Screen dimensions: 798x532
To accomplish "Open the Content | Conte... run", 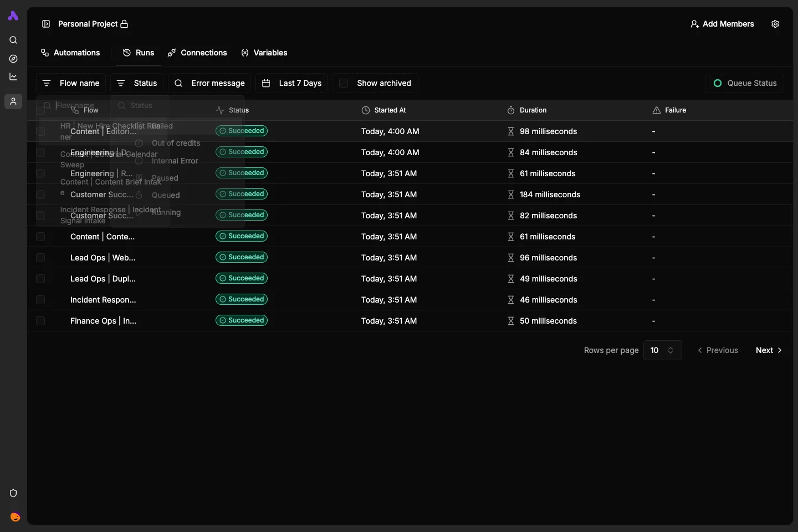I will click(103, 237).
